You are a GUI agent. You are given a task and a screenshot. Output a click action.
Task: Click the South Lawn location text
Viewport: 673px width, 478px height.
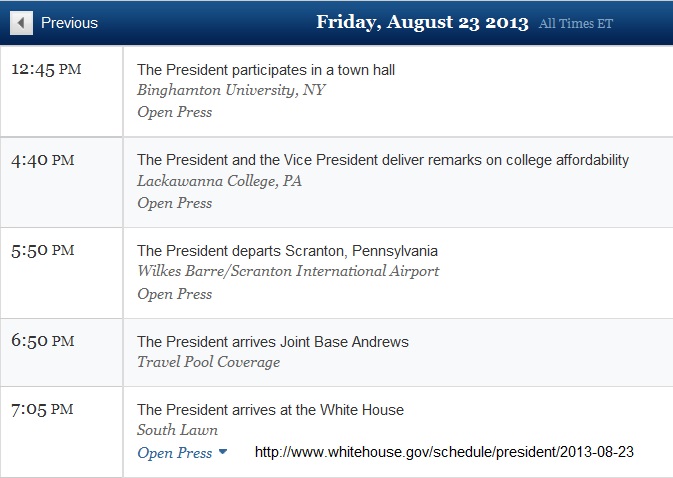pos(174,431)
